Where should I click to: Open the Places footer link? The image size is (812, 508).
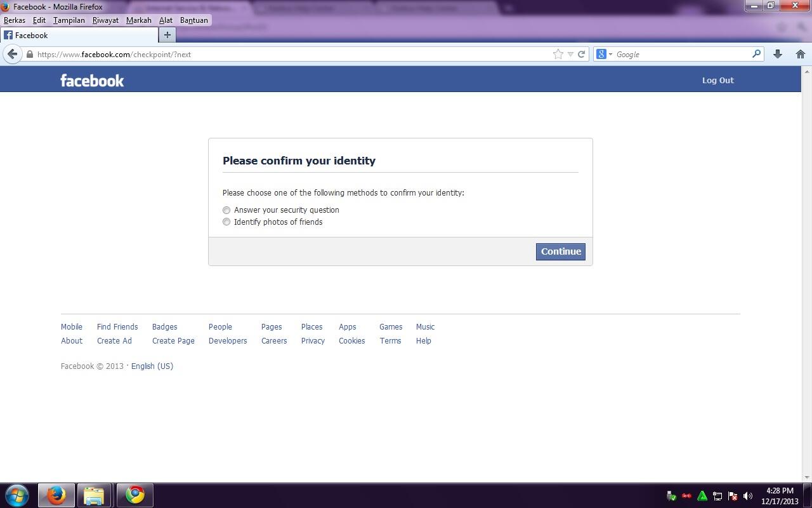point(312,327)
